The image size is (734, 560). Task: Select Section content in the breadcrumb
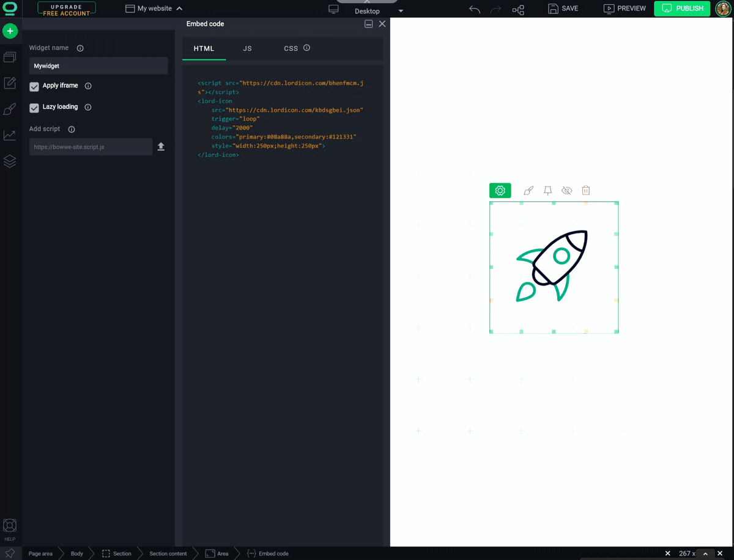tap(168, 554)
